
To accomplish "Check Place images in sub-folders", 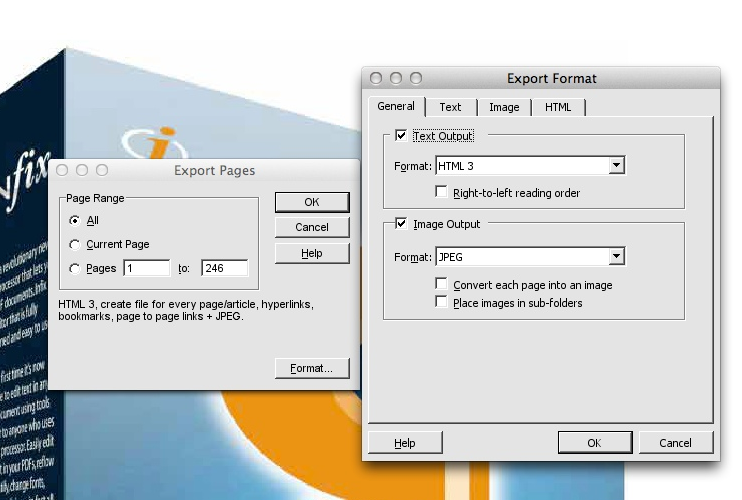I will tap(442, 302).
